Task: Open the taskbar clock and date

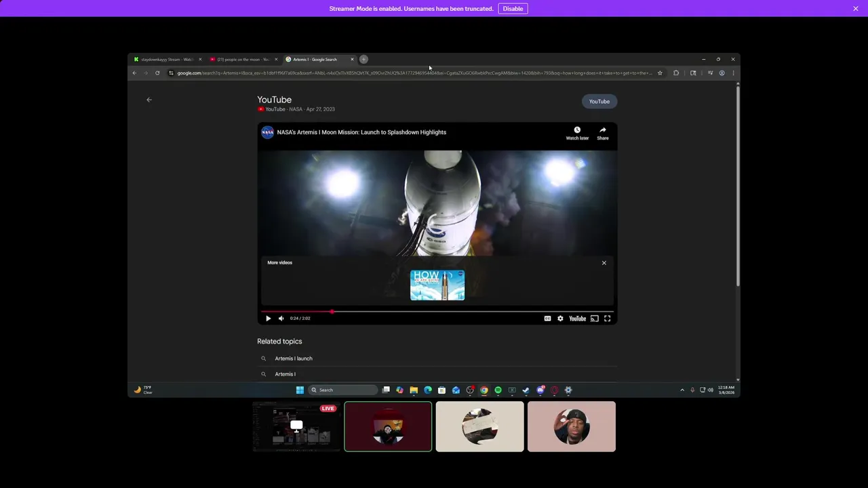Action: tap(726, 390)
